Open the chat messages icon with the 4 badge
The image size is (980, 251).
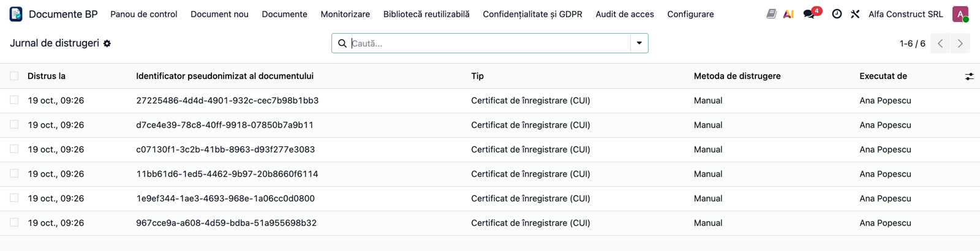pyautogui.click(x=811, y=13)
